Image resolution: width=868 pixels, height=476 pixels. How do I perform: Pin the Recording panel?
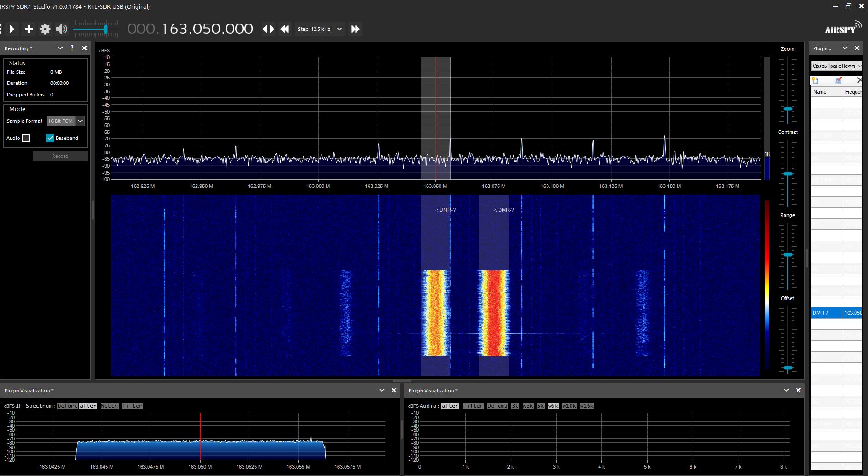tap(72, 48)
